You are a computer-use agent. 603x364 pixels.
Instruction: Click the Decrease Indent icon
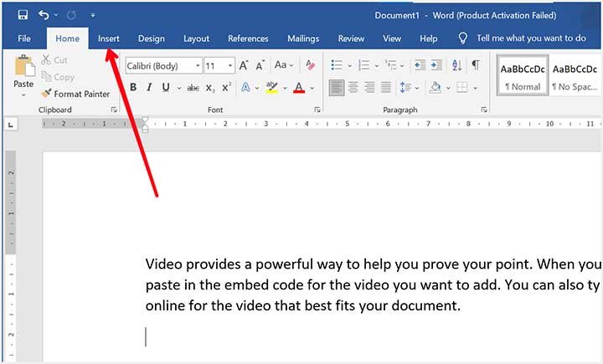point(420,65)
